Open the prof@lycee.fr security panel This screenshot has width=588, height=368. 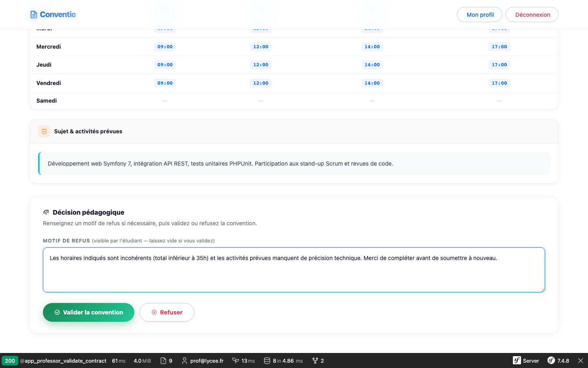point(207,361)
